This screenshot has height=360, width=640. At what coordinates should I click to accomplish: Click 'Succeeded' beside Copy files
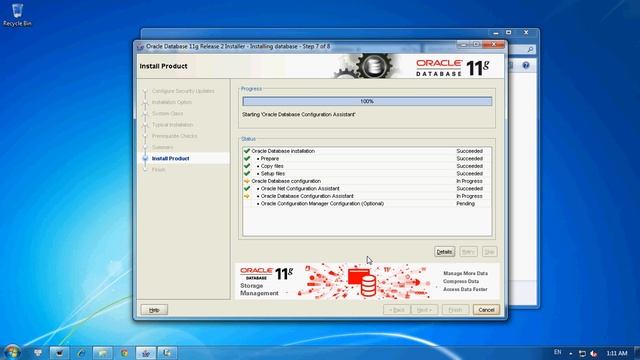(469, 166)
